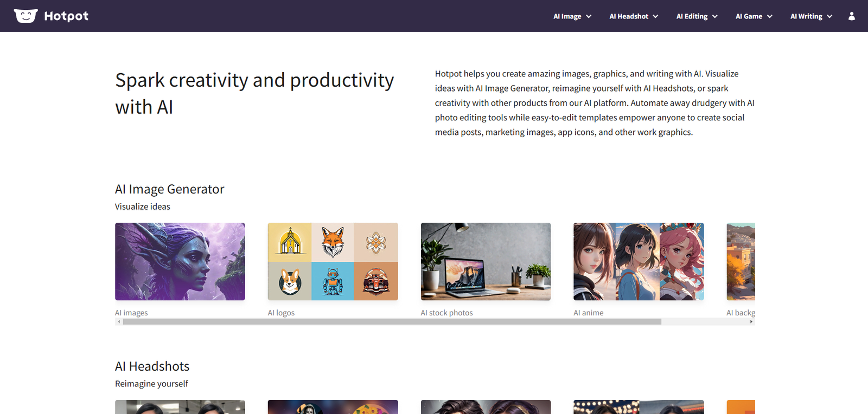Click the Hotpot mascot logo icon
The width and height of the screenshot is (868, 414).
click(25, 16)
